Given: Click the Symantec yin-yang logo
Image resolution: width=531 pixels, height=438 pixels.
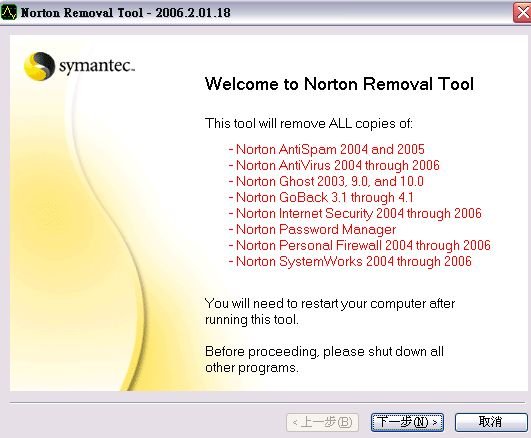Looking at the screenshot, I should [39, 66].
